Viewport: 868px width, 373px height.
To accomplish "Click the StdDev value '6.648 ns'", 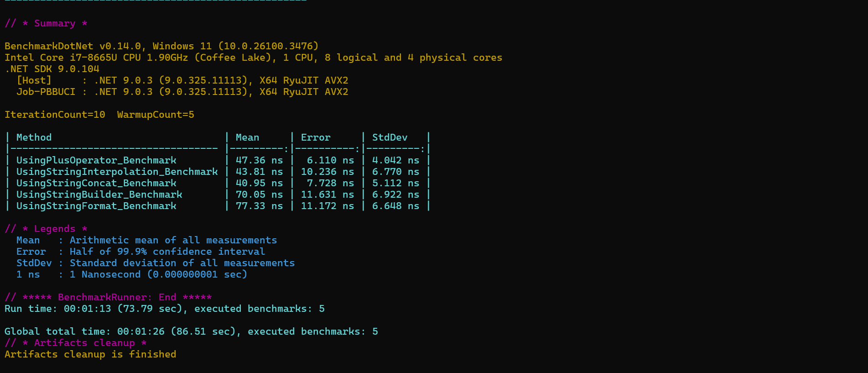I will 395,206.
